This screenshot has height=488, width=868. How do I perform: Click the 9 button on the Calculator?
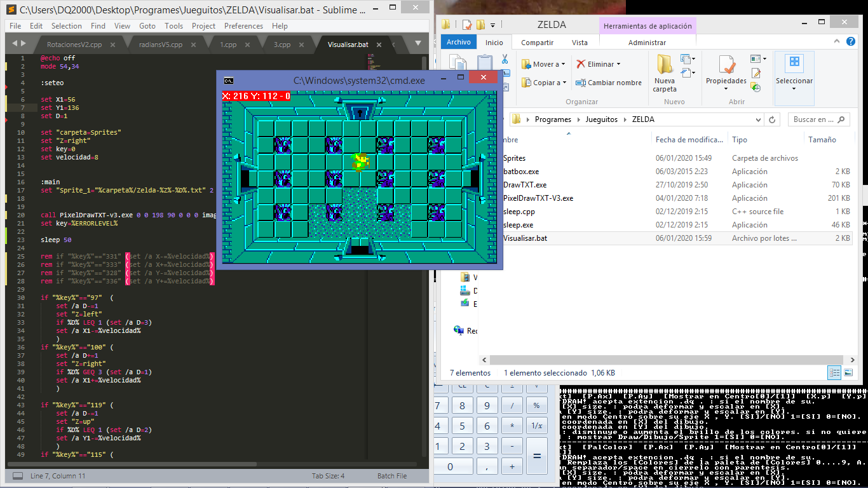pyautogui.click(x=487, y=405)
